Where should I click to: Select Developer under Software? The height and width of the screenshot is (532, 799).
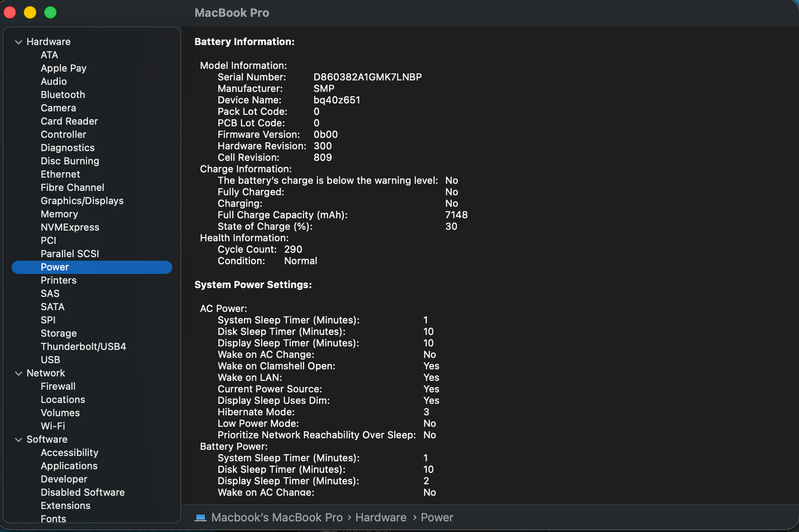(64, 479)
